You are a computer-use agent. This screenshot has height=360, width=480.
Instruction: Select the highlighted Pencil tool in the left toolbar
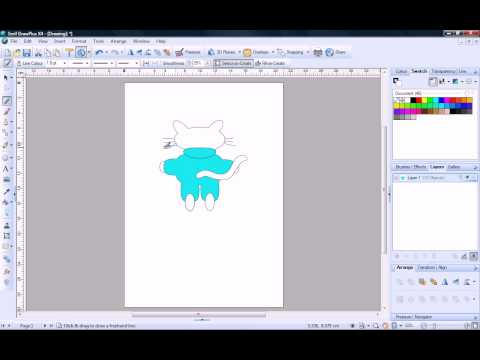(7, 100)
